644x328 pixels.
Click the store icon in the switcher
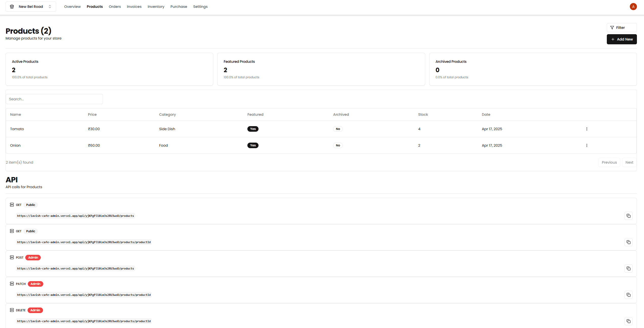12,7
